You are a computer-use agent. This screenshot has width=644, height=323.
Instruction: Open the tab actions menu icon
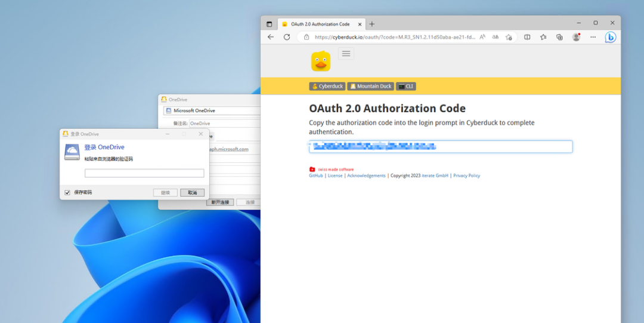[269, 24]
